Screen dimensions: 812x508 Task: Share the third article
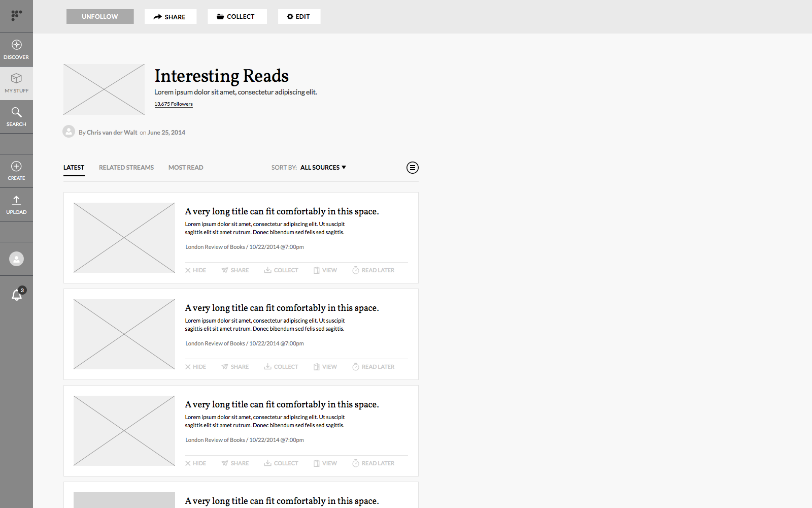[x=235, y=463]
